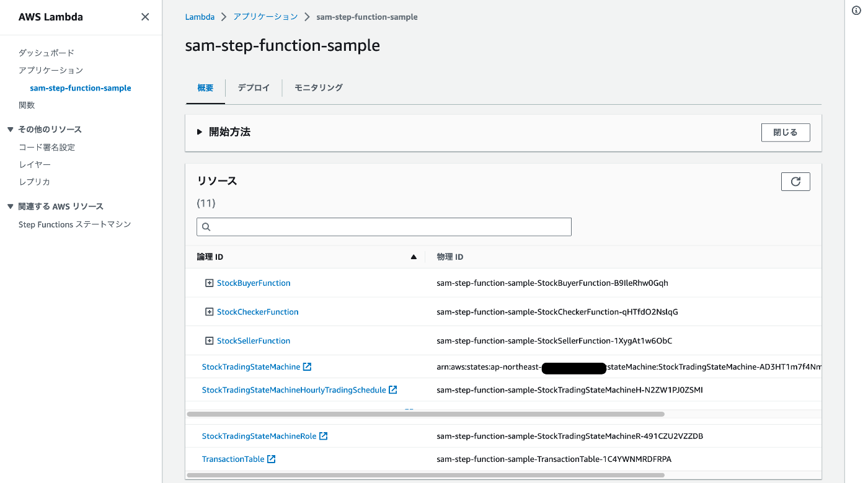Viewport: 868px width, 483px height.
Task: Click the 論理 ID column header
Action: [210, 257]
